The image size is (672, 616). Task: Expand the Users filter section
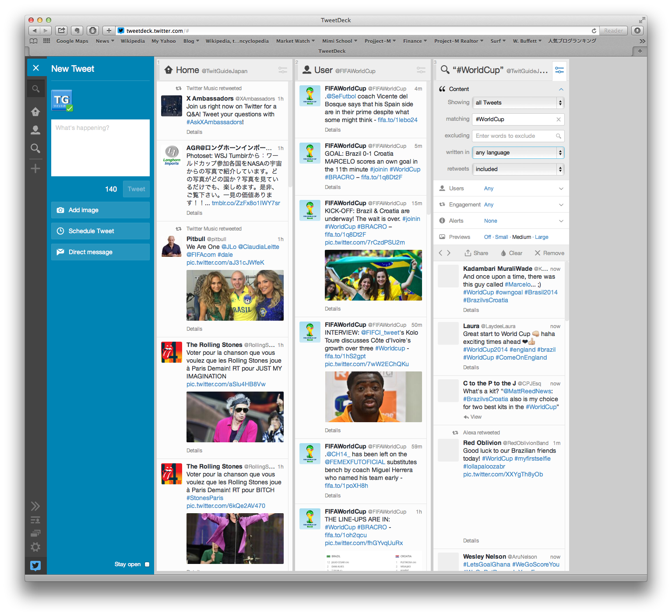click(501, 189)
